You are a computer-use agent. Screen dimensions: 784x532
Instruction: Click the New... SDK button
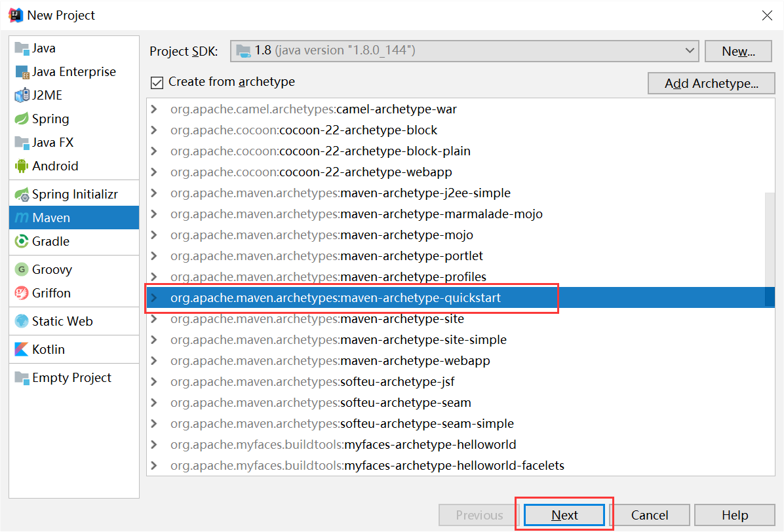point(739,51)
